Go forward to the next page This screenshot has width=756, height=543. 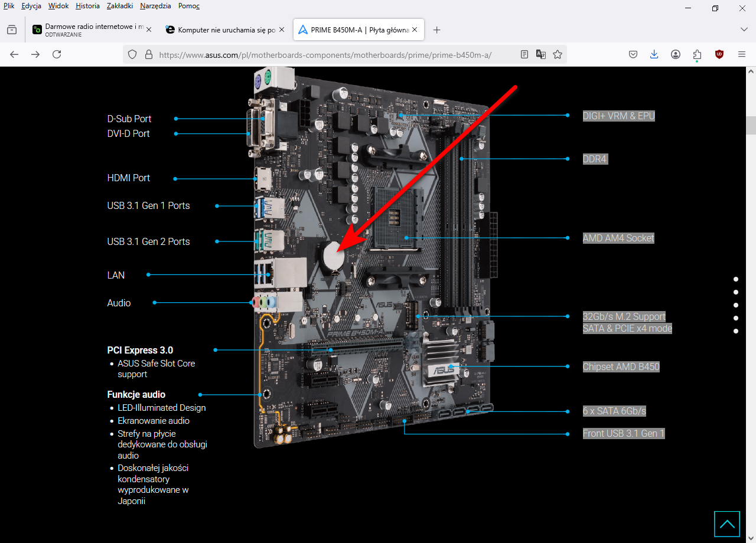(35, 54)
